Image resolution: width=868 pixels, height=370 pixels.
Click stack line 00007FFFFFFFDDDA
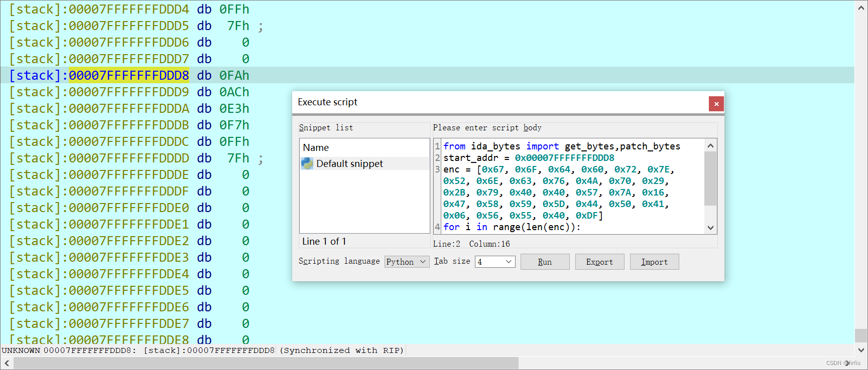(x=129, y=108)
